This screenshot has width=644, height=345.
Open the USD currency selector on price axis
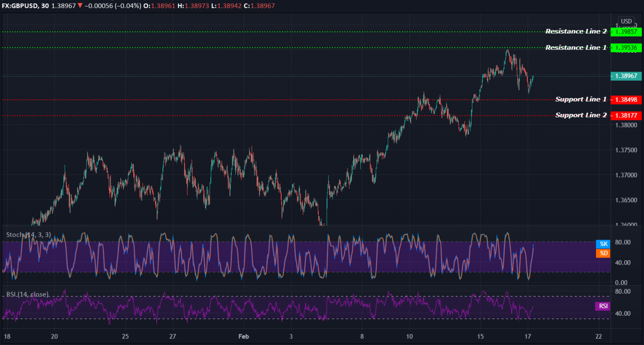626,21
